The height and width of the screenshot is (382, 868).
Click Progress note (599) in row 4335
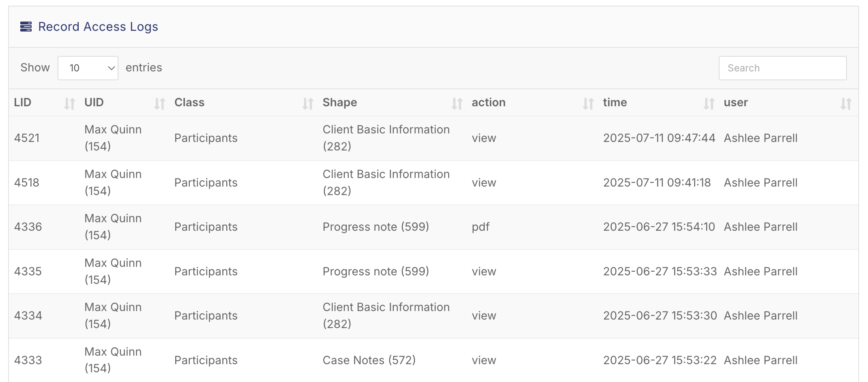(376, 272)
